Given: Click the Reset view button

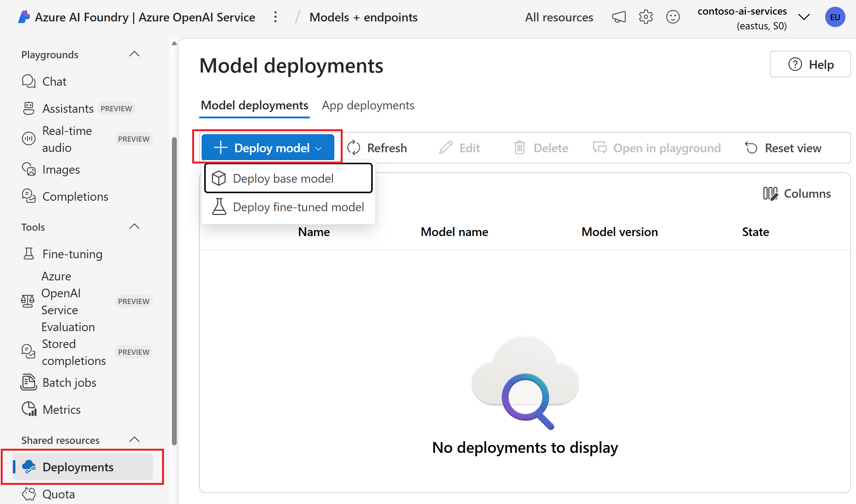Looking at the screenshot, I should (783, 148).
